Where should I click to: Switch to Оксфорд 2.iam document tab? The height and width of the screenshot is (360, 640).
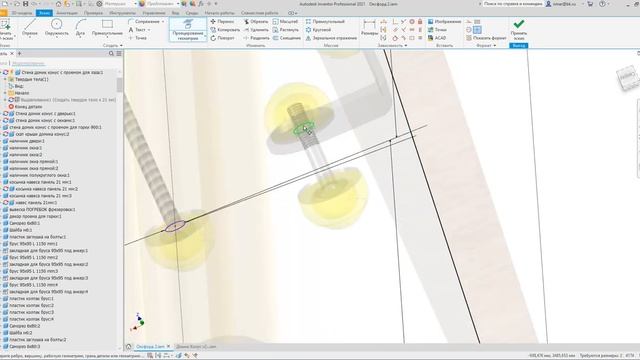(x=150, y=347)
